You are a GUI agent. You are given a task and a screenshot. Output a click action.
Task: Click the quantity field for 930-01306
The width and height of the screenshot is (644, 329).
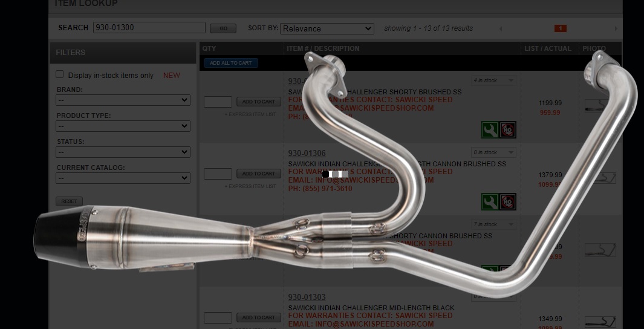218,174
